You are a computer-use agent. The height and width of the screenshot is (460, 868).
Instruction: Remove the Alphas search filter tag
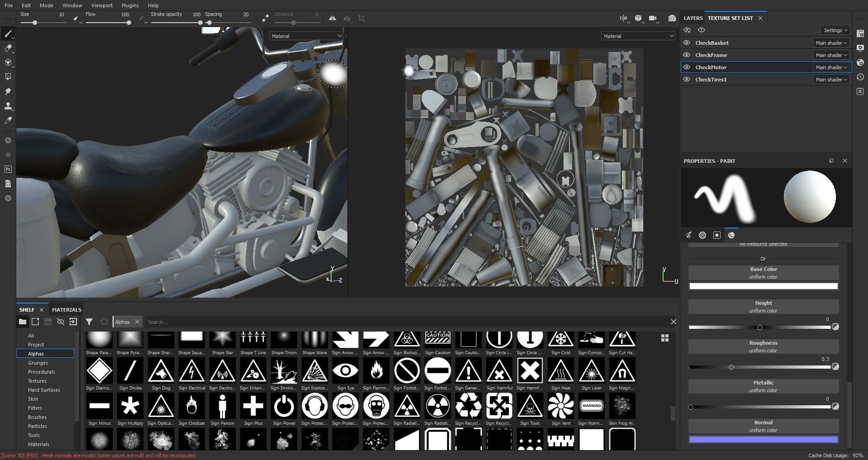(137, 322)
